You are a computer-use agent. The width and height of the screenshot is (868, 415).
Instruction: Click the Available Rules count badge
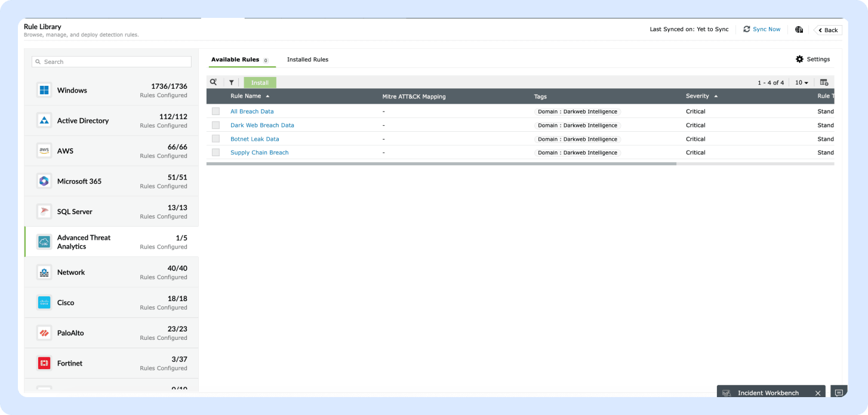[266, 60]
